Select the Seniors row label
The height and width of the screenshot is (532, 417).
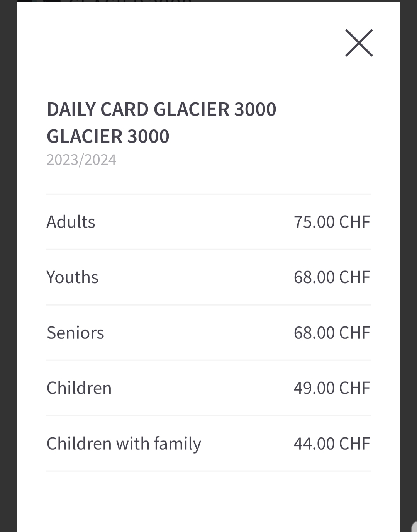(x=75, y=333)
